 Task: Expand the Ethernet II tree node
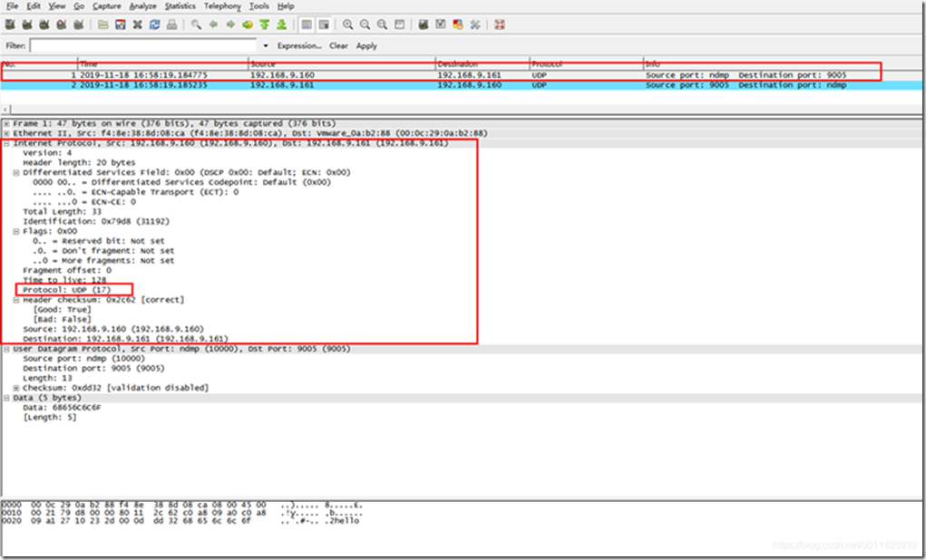tap(6, 134)
